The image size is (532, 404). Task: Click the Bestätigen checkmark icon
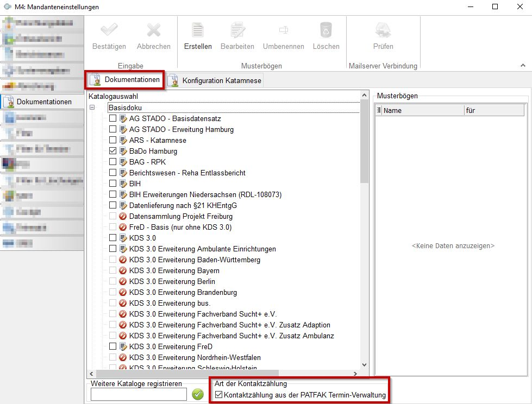109,30
